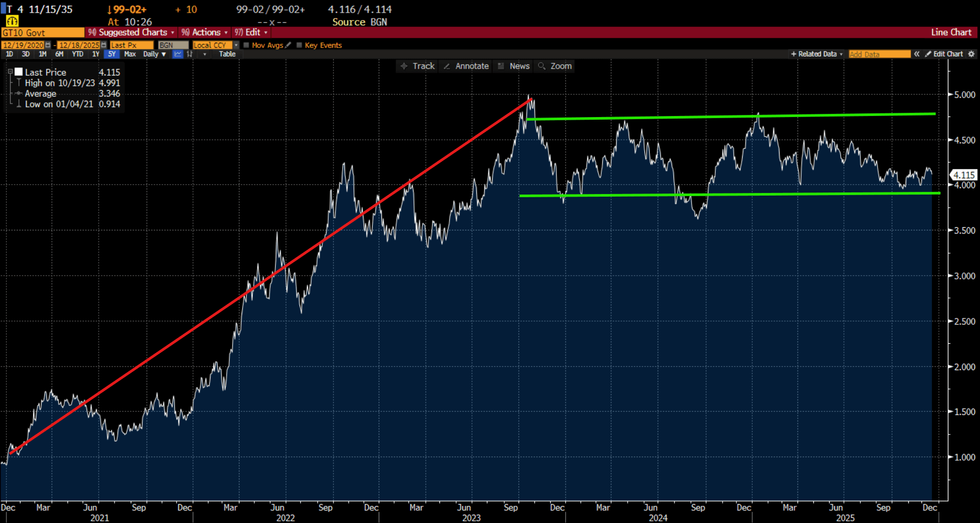
Task: Enable the Mov Avgs checkbox
Action: click(x=246, y=45)
